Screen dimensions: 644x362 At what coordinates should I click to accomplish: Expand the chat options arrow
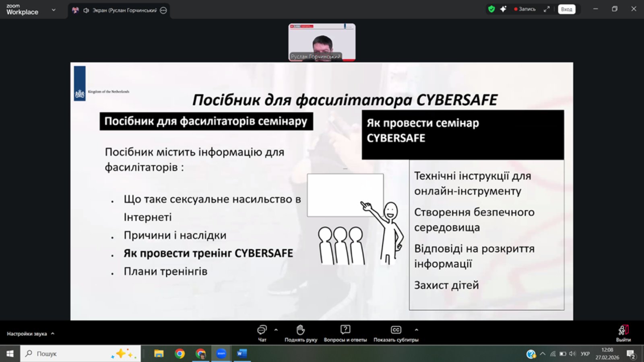click(x=276, y=330)
